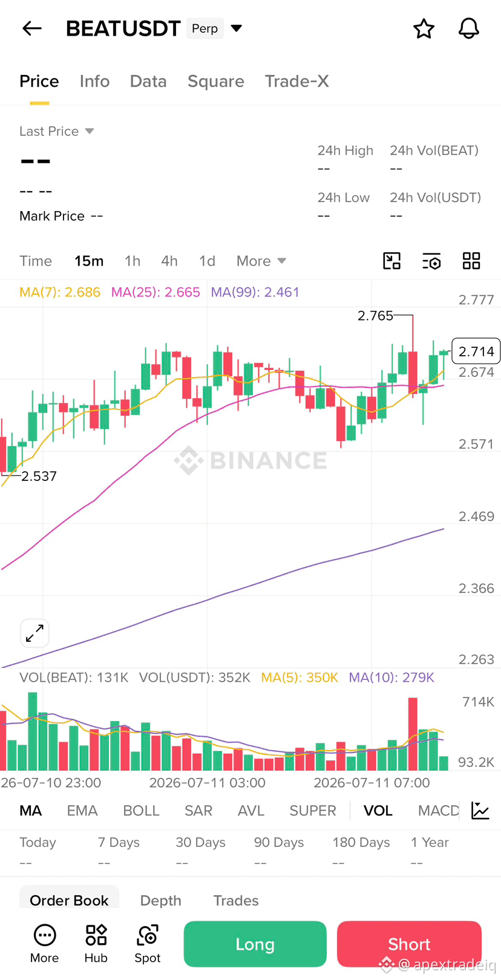Tap the 24h Vol(USDT) label

point(436,198)
